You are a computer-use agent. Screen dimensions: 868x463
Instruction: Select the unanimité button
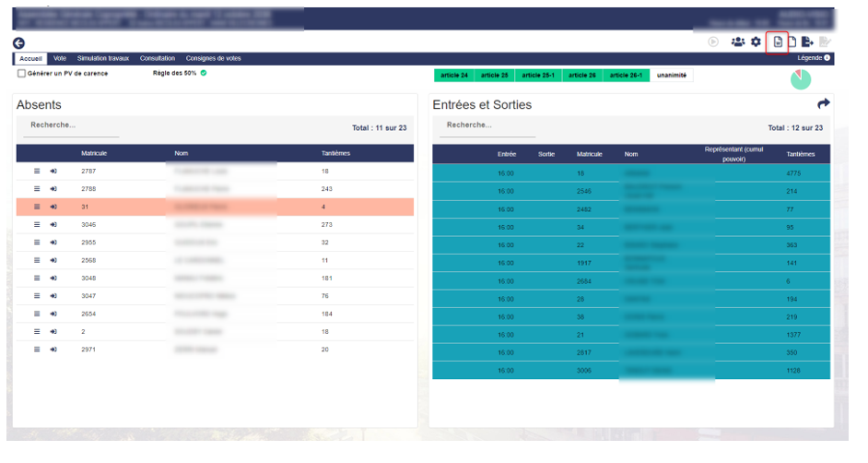coord(673,75)
